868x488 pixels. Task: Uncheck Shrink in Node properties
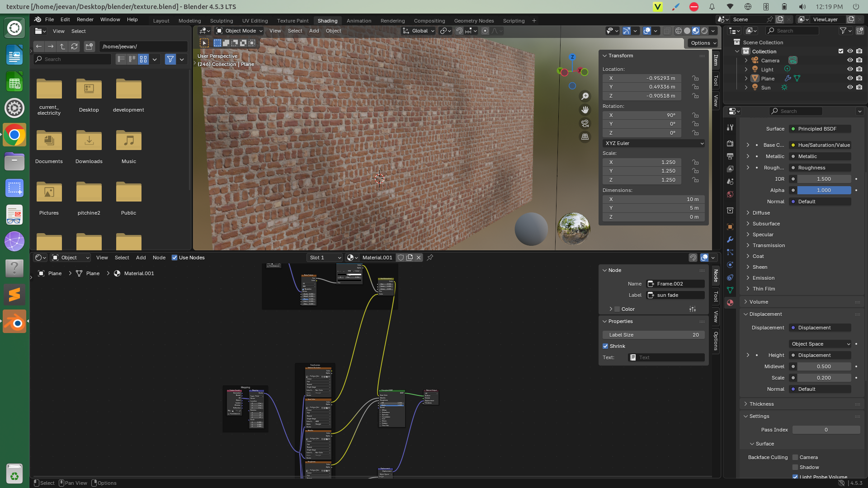coord(605,346)
